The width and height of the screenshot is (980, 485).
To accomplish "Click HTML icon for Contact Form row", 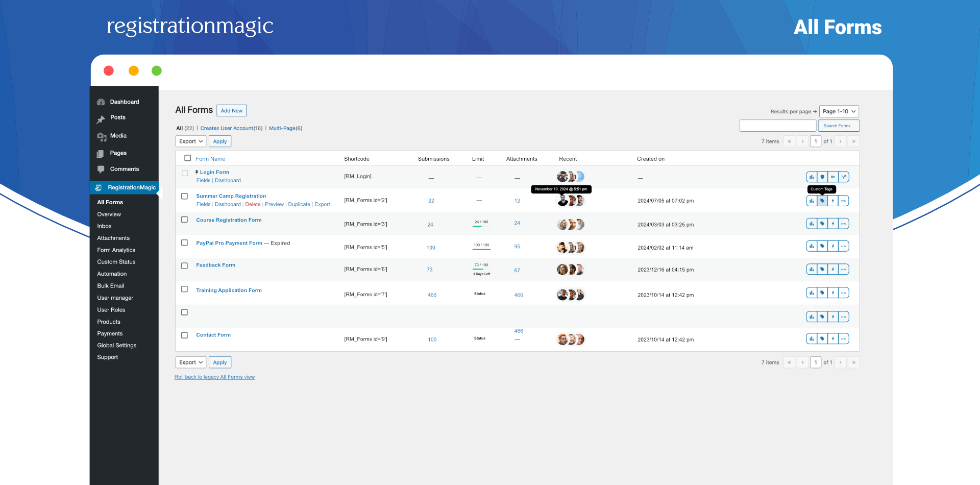I will point(844,338).
